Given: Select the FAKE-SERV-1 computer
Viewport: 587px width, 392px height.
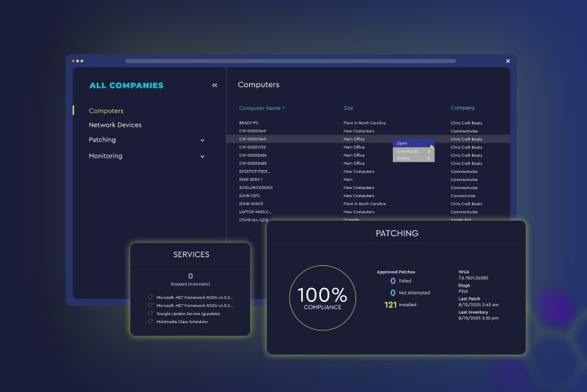Looking at the screenshot, I should (x=251, y=180).
